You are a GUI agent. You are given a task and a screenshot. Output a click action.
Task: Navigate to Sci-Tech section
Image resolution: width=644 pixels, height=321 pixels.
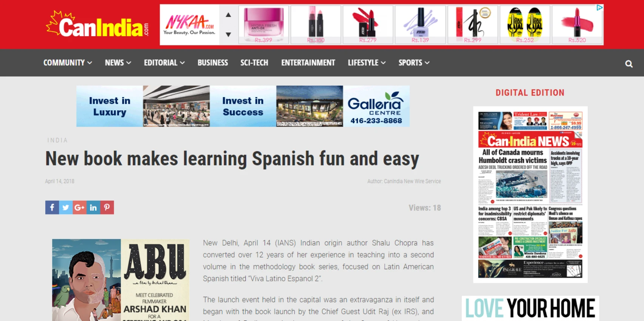tap(254, 63)
